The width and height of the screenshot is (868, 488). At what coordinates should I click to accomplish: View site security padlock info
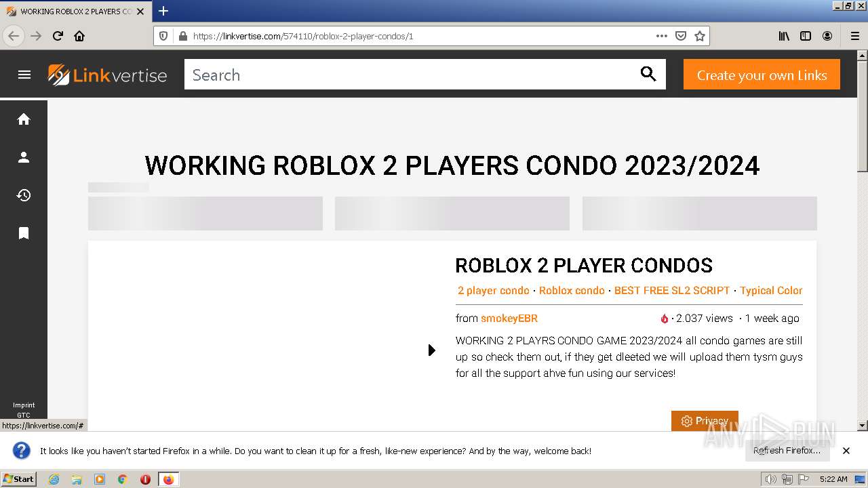tap(182, 36)
